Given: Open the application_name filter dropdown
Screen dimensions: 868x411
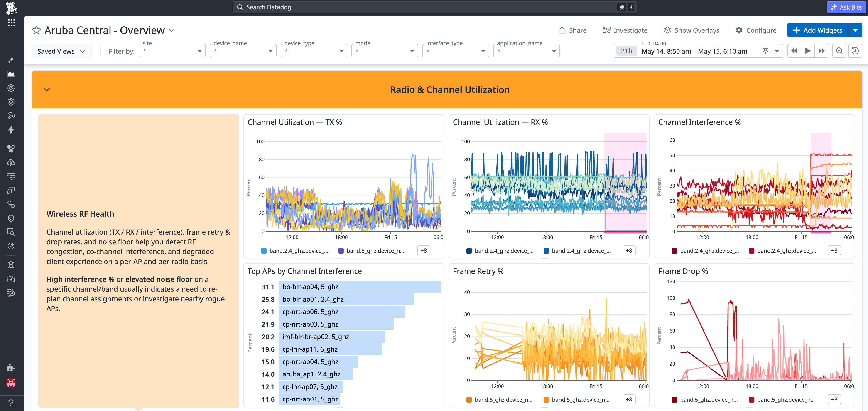Looking at the screenshot, I should click(526, 51).
